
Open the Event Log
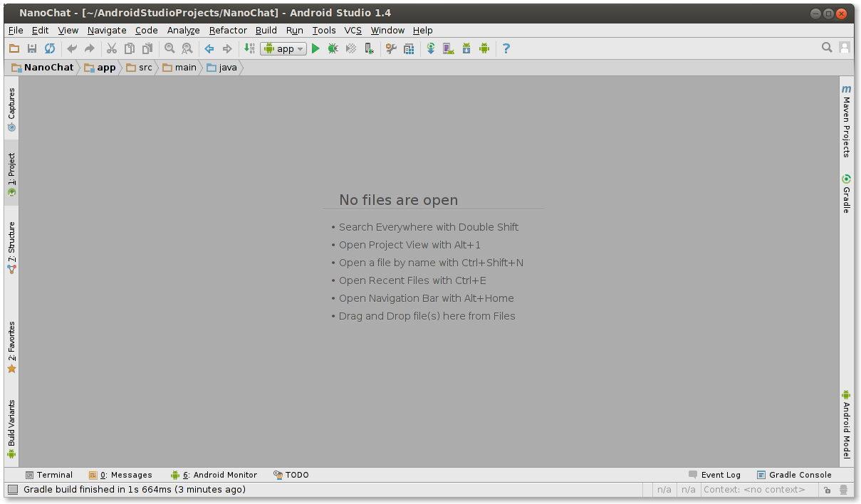(714, 475)
